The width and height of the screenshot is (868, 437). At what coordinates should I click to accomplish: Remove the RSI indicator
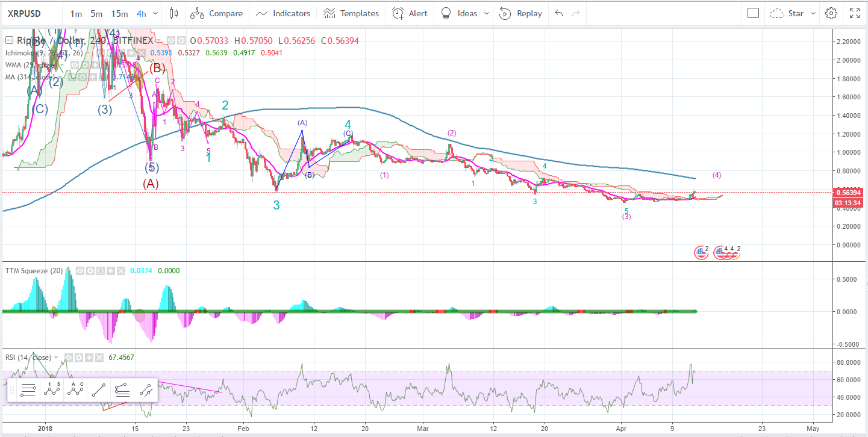pyautogui.click(x=99, y=358)
